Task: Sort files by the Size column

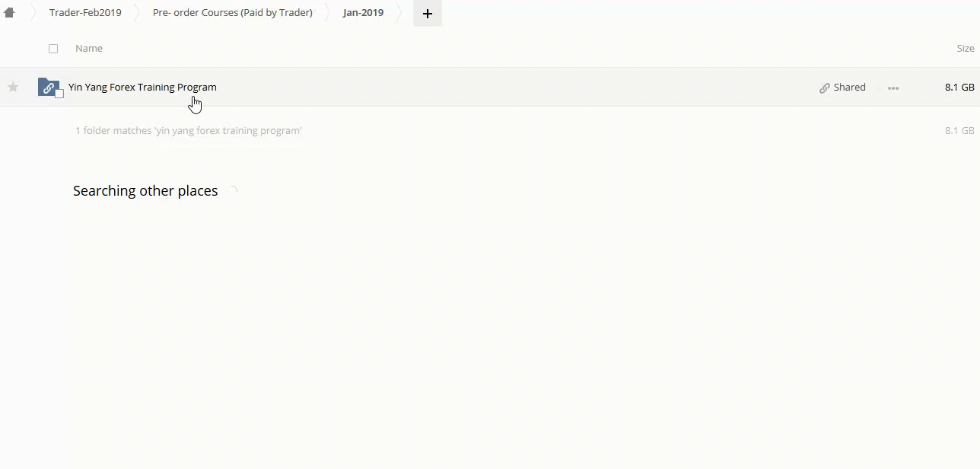Action: (x=965, y=49)
